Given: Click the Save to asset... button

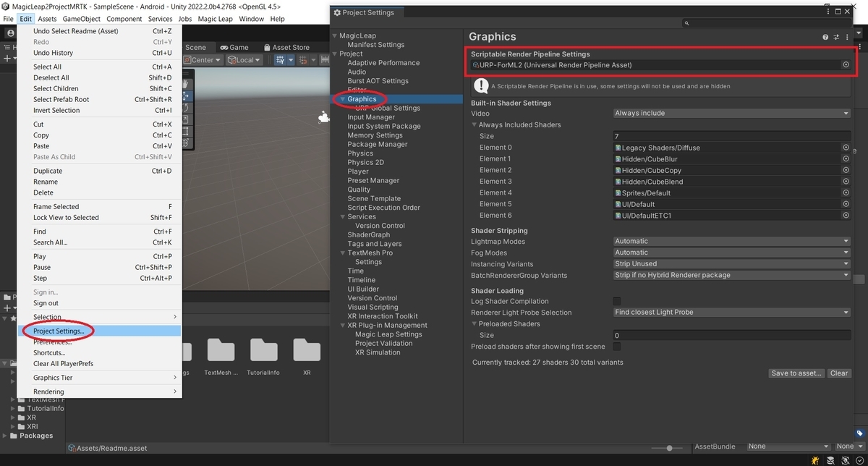Looking at the screenshot, I should pos(796,373).
